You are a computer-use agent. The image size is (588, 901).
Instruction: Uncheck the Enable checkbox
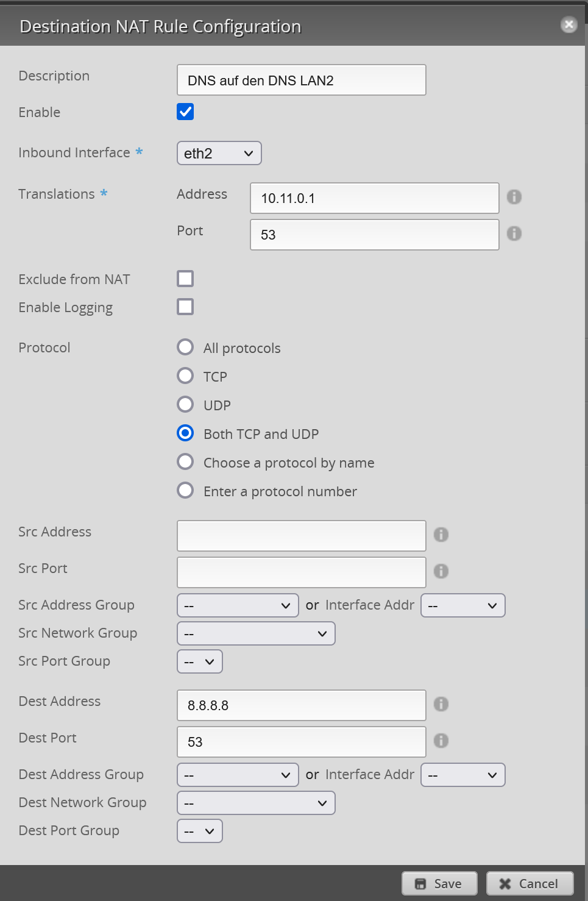tap(185, 112)
